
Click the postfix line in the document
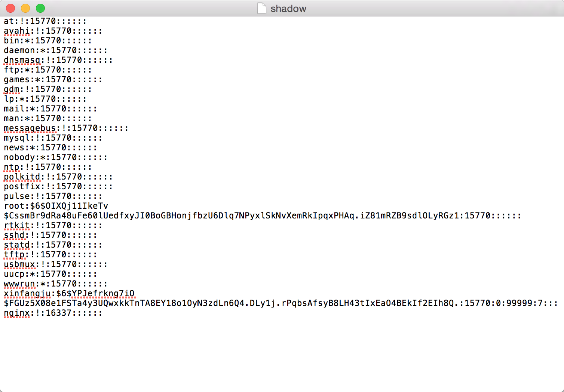coord(58,186)
